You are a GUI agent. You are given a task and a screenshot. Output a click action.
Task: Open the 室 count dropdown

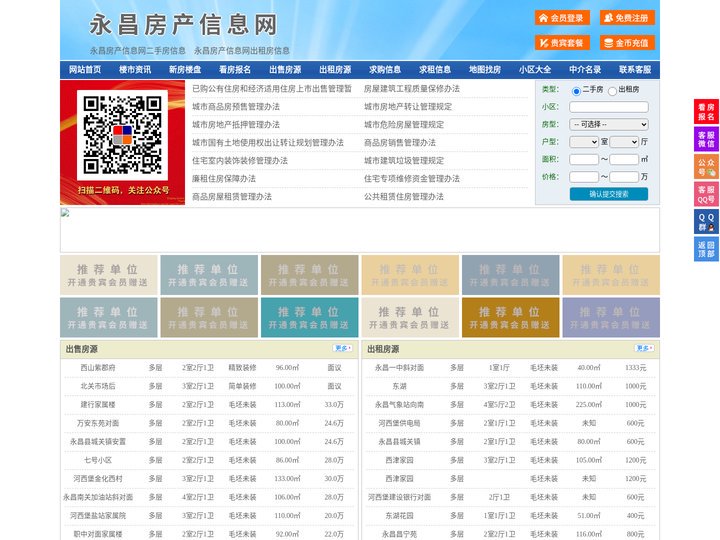pyautogui.click(x=584, y=142)
